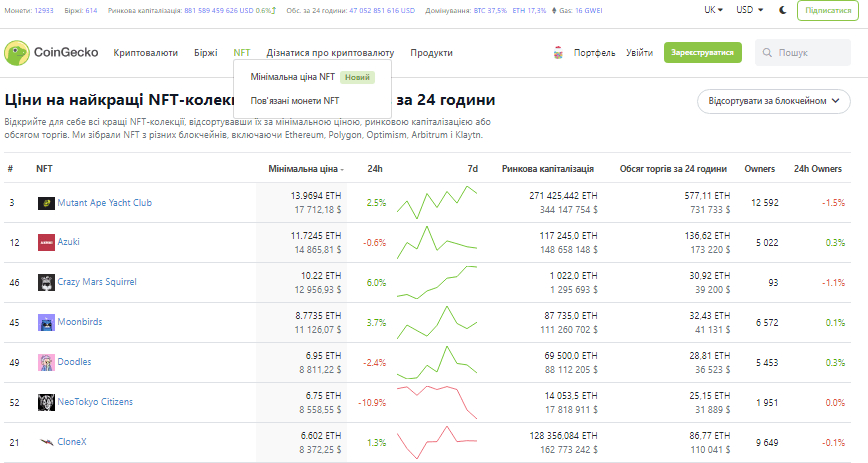Open the Azuki collection icon
Viewport: 868px width, 463px height.
click(46, 242)
